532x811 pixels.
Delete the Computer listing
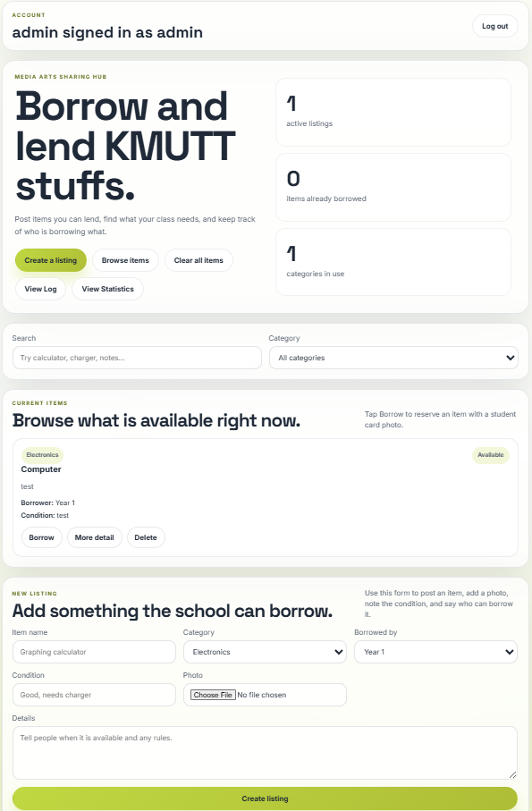tap(145, 537)
